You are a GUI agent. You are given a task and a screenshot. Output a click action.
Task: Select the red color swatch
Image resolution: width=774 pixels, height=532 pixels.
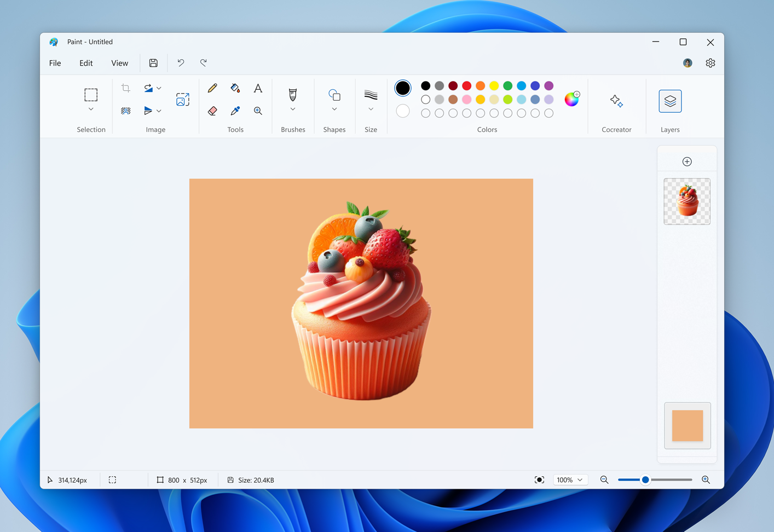[x=466, y=86]
